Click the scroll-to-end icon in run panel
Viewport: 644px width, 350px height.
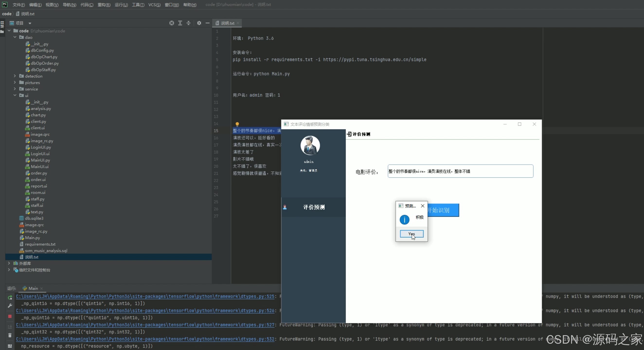[x=10, y=327]
